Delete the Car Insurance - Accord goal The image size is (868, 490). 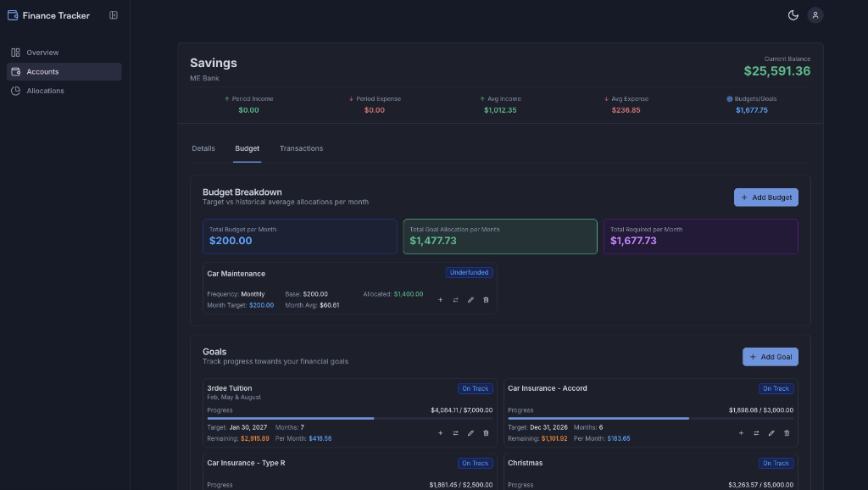coord(787,433)
